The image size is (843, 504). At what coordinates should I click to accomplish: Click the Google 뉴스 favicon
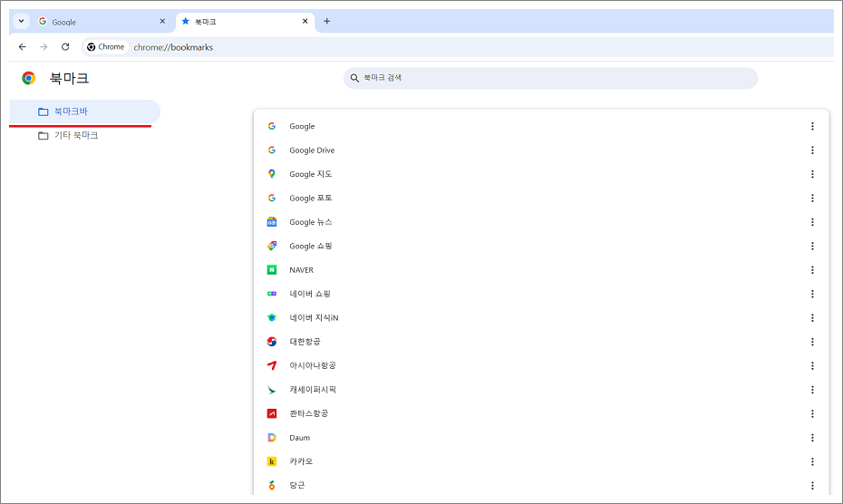pyautogui.click(x=272, y=222)
